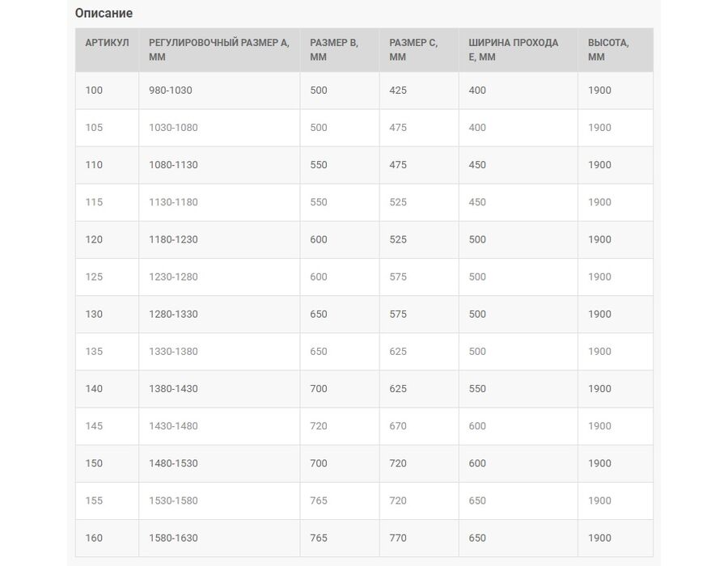Click the РЕГУЛИРОВОЧНЫЙ РАЗМЕР А header
This screenshot has height=566, width=728.
click(219, 49)
